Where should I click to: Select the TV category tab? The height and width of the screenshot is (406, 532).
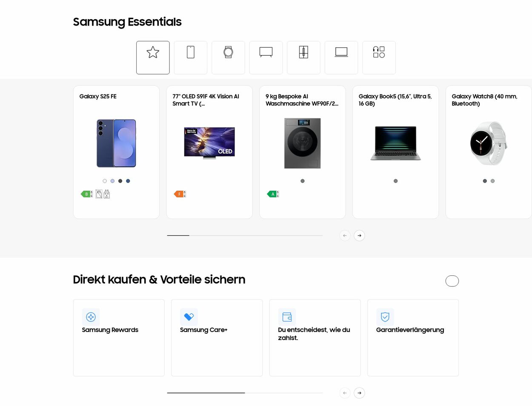[x=266, y=57]
